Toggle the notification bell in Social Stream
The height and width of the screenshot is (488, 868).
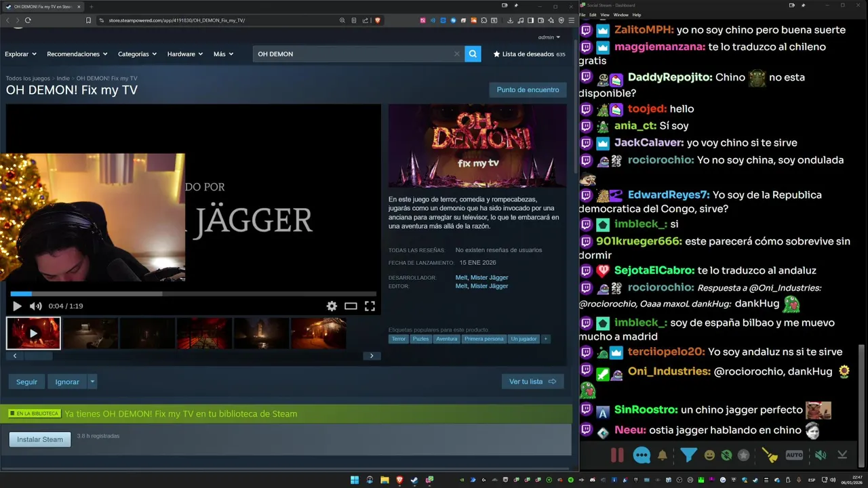[x=663, y=455]
